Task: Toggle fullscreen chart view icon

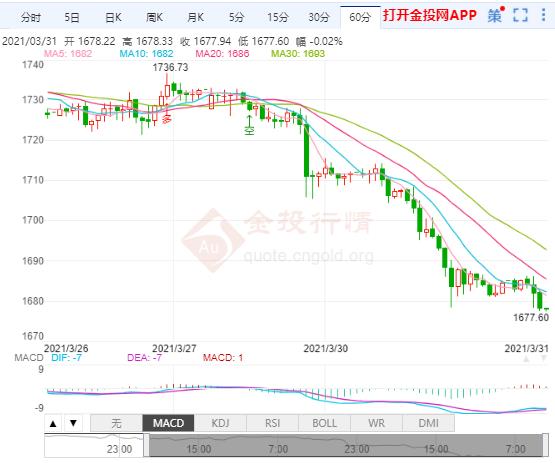Action: click(x=520, y=15)
